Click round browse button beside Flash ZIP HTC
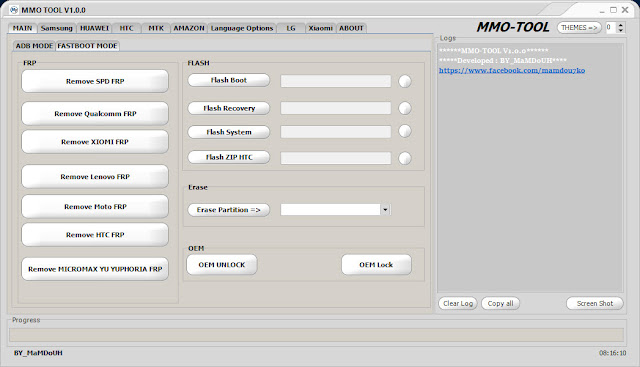640x367 pixels. point(405,158)
